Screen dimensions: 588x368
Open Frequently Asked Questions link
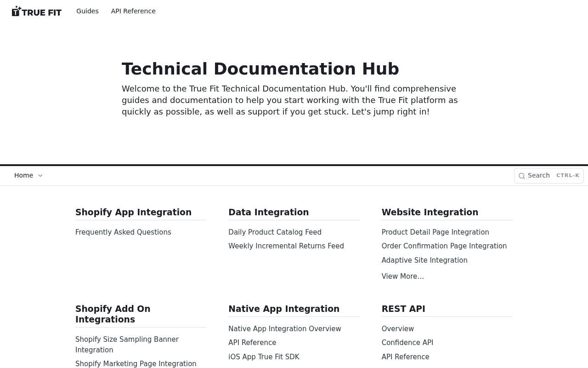pyautogui.click(x=123, y=232)
